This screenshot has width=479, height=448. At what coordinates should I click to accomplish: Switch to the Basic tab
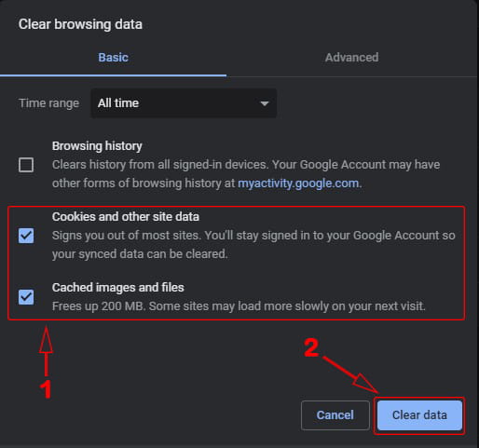pyautogui.click(x=113, y=58)
